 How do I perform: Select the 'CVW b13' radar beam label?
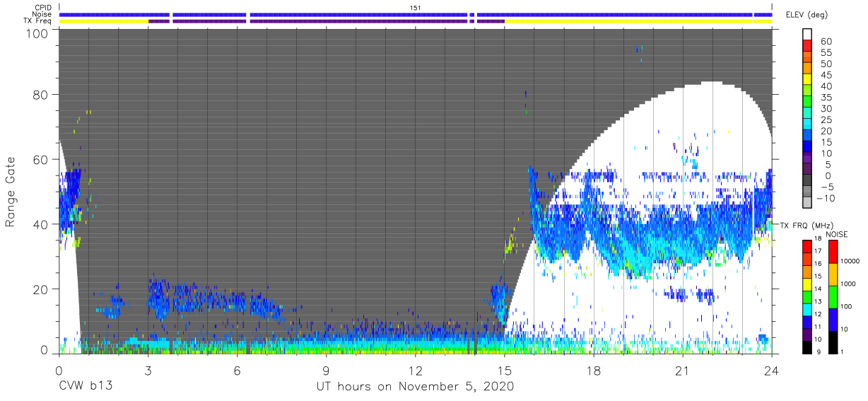pyautogui.click(x=85, y=386)
